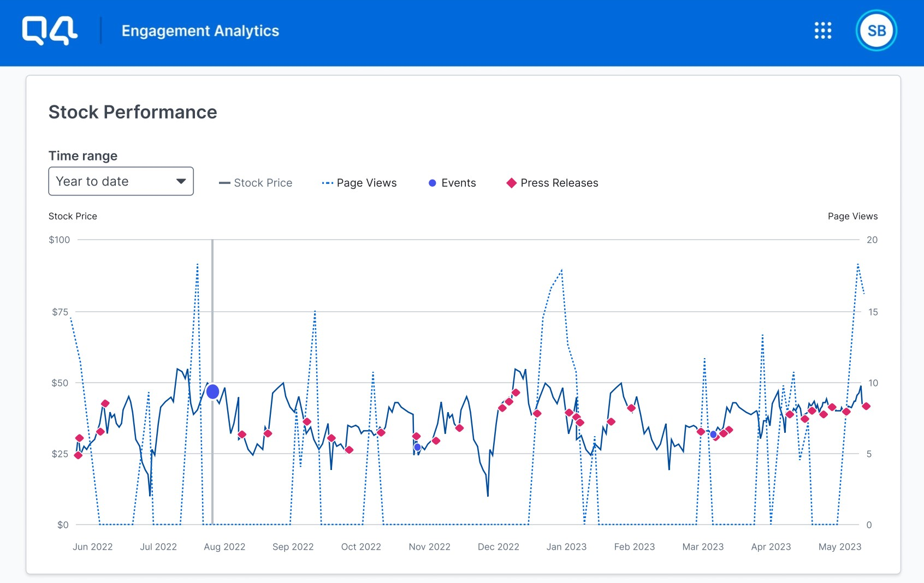Click the $75 stock price axis label
The height and width of the screenshot is (583, 924).
(x=60, y=312)
